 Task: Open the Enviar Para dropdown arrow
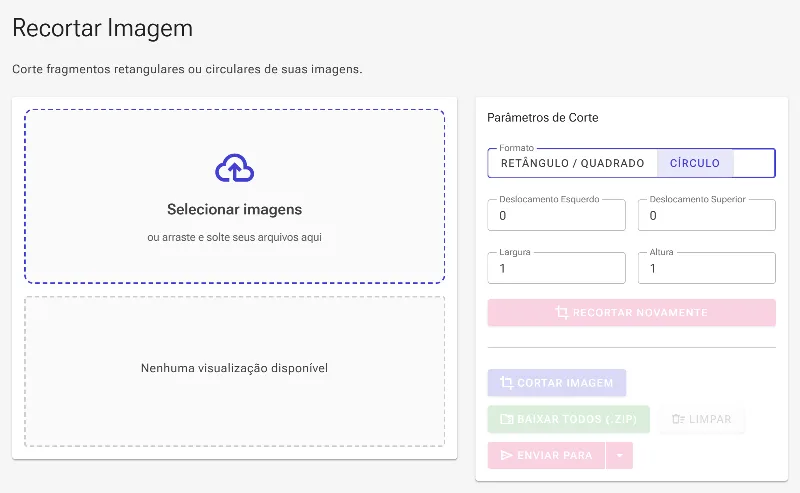(x=619, y=455)
